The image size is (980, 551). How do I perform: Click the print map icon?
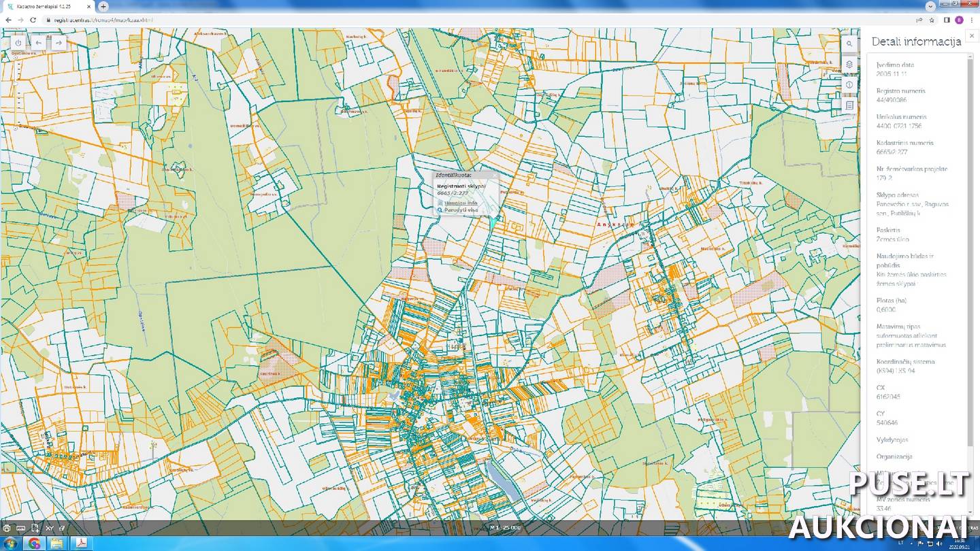click(6, 528)
